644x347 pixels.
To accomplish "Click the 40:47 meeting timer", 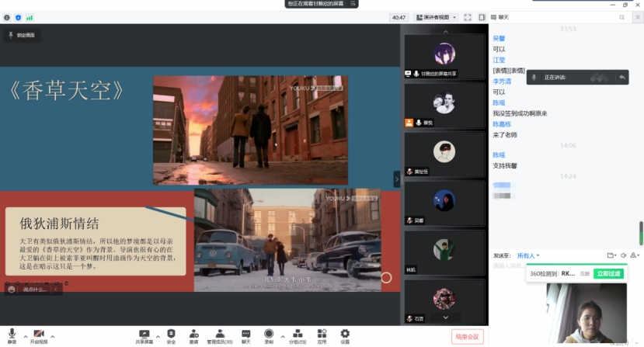I will 399,17.
